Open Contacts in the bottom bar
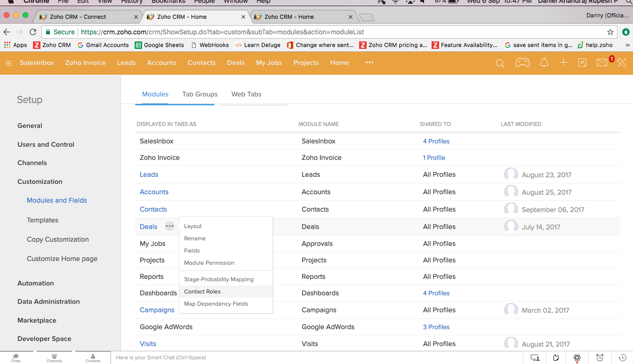This screenshot has height=364, width=633. [93, 358]
